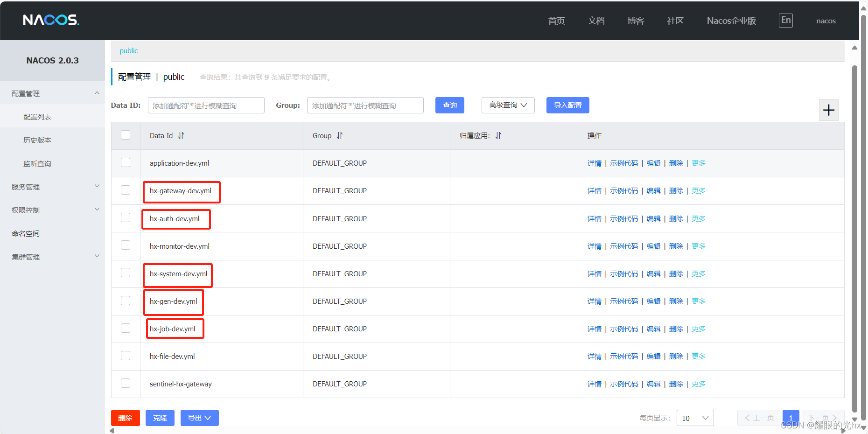Check the hx-system-dev.yml row checkbox

(126, 273)
